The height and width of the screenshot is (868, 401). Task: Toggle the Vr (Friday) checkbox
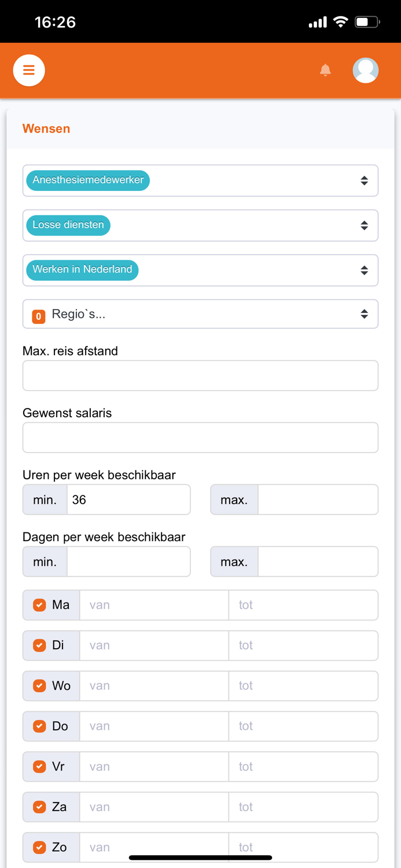[39, 766]
